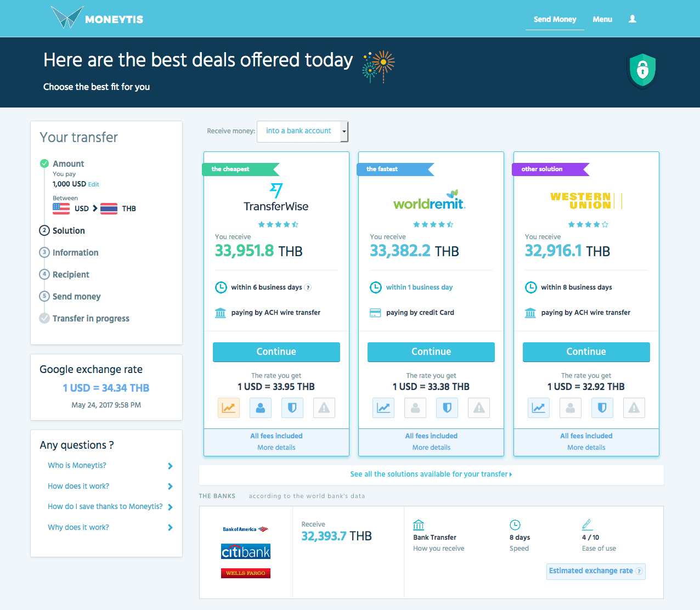The width and height of the screenshot is (700, 610).
Task: Click the Estimated exchange rate button
Action: click(x=596, y=571)
